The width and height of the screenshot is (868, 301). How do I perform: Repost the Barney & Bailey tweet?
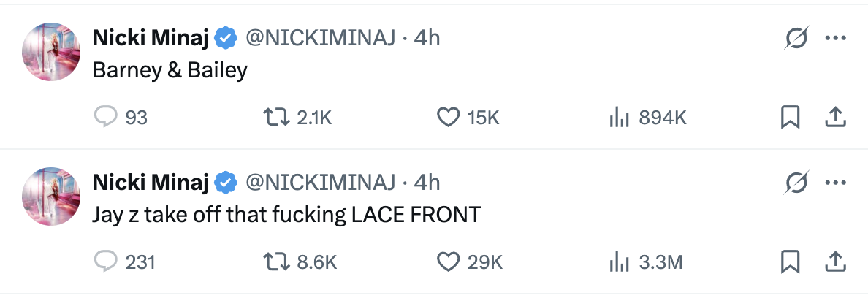click(273, 117)
